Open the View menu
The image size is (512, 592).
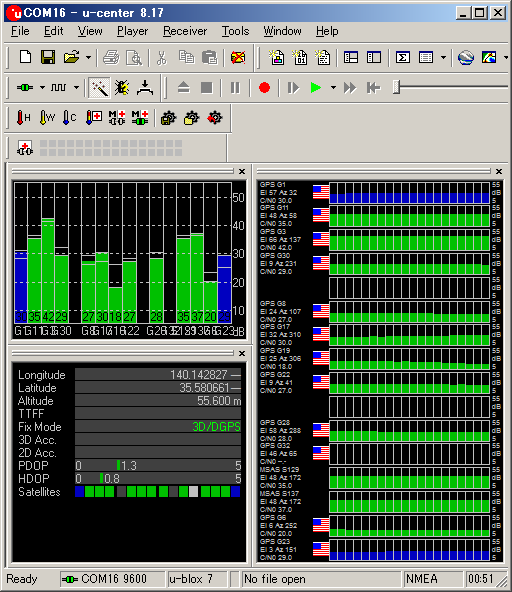click(x=90, y=31)
